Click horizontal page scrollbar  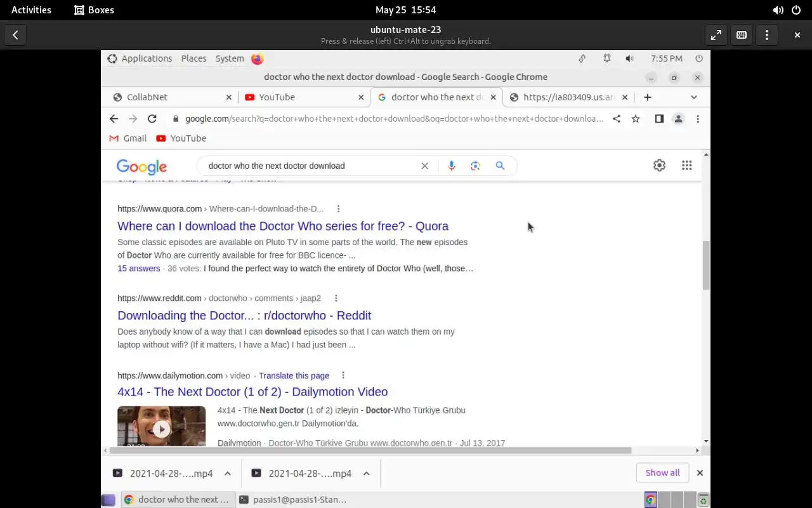tap(370, 451)
